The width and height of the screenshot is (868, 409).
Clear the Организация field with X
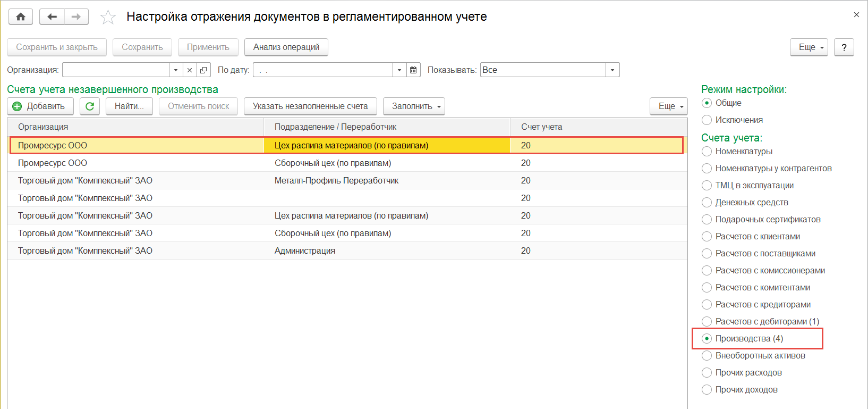tap(190, 70)
